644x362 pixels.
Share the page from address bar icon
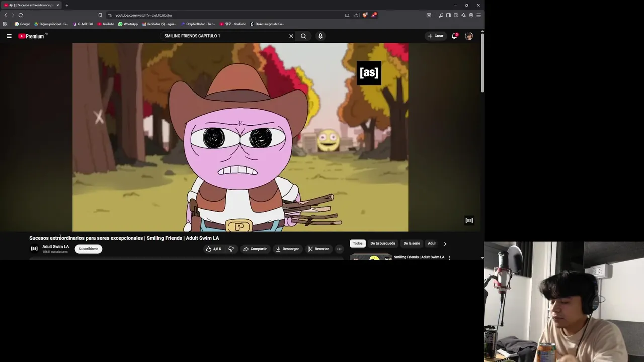pos(356,15)
